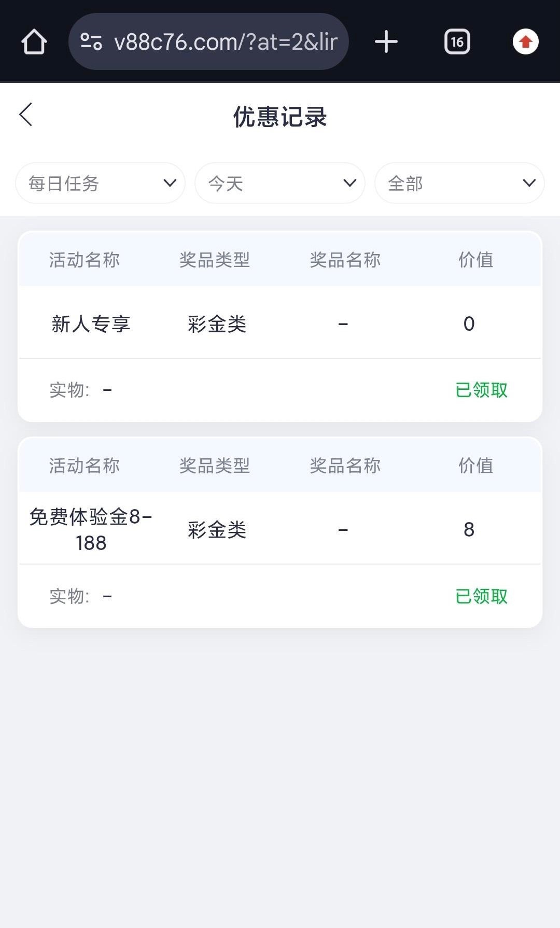
Task: Click the address bar URL field
Action: click(226, 41)
